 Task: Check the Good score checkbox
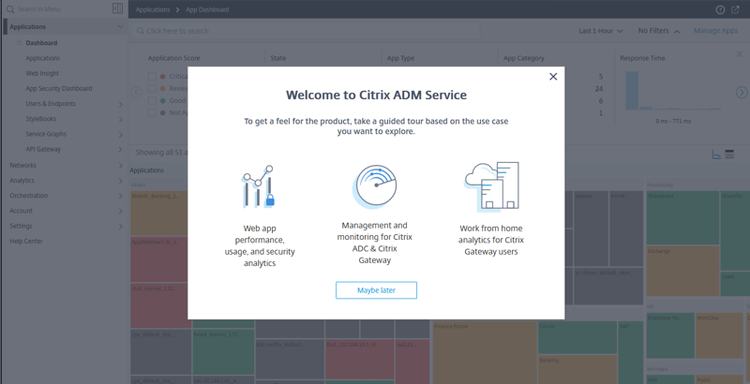click(152, 100)
